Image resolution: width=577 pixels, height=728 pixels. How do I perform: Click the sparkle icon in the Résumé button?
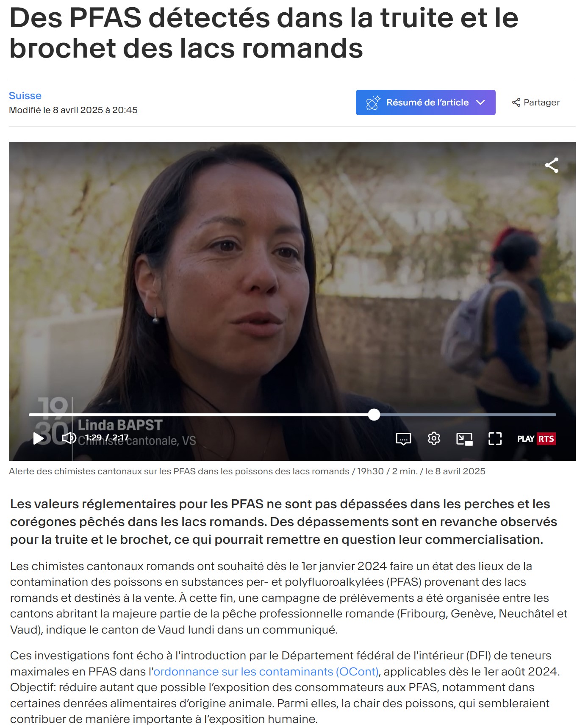[373, 102]
